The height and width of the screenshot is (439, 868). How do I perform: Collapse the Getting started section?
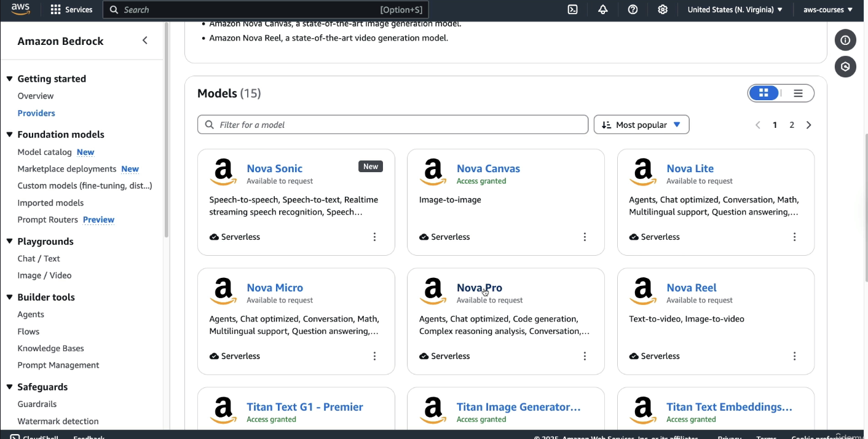(10, 79)
